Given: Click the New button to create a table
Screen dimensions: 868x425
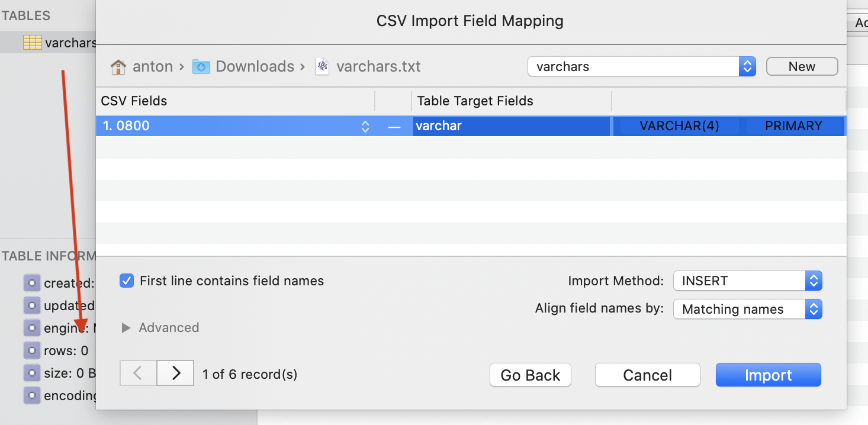Looking at the screenshot, I should point(802,66).
